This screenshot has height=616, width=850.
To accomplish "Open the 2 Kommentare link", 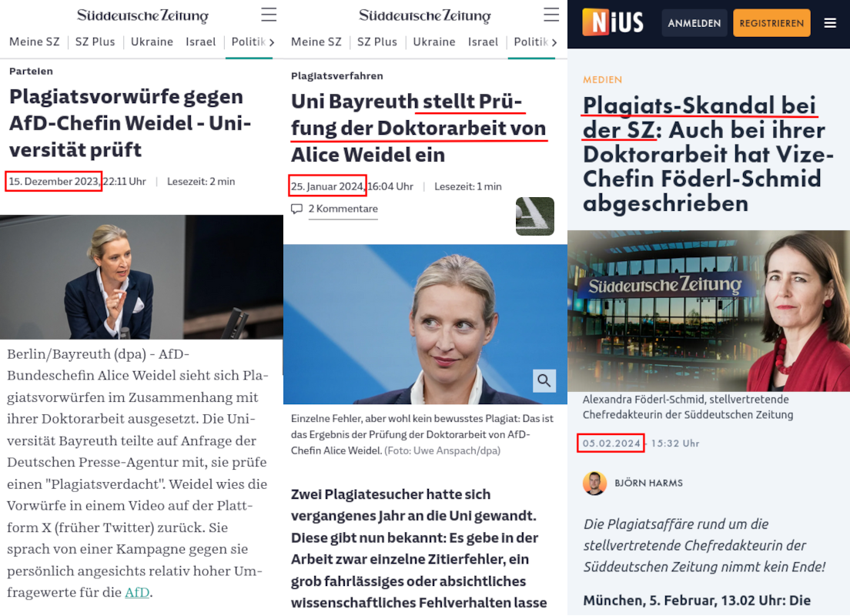I will tap(343, 209).
